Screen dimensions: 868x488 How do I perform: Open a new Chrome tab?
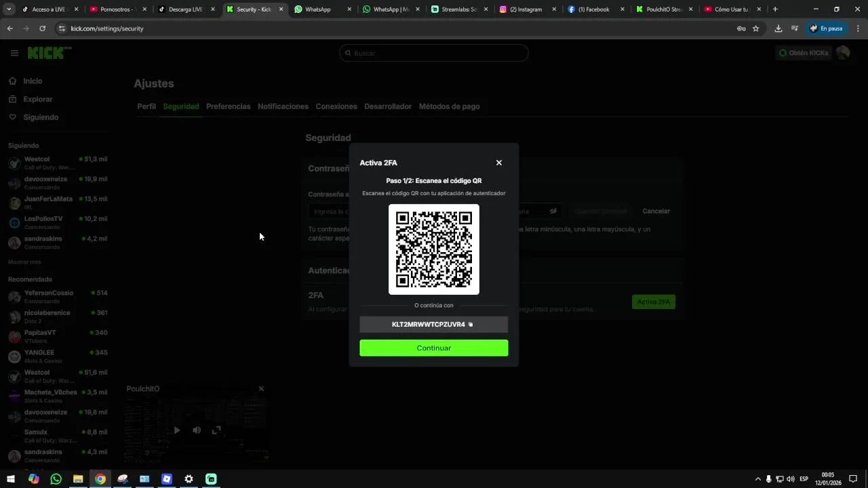click(775, 9)
